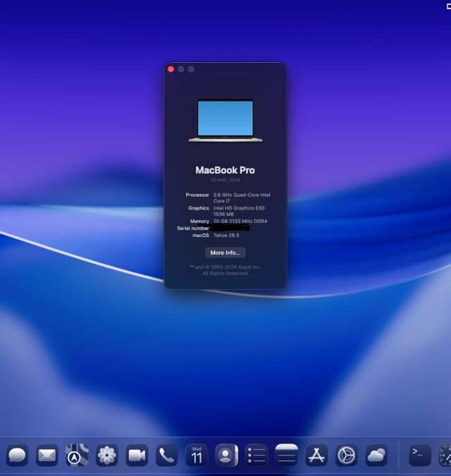Launch the Mail app in dock
The width and height of the screenshot is (451, 476).
[x=47, y=456]
